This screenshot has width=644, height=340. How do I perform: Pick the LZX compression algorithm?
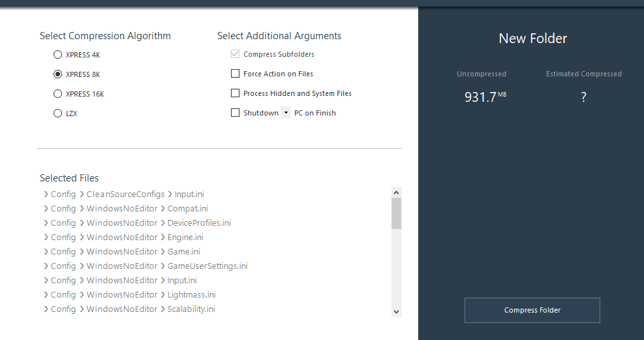(x=57, y=114)
